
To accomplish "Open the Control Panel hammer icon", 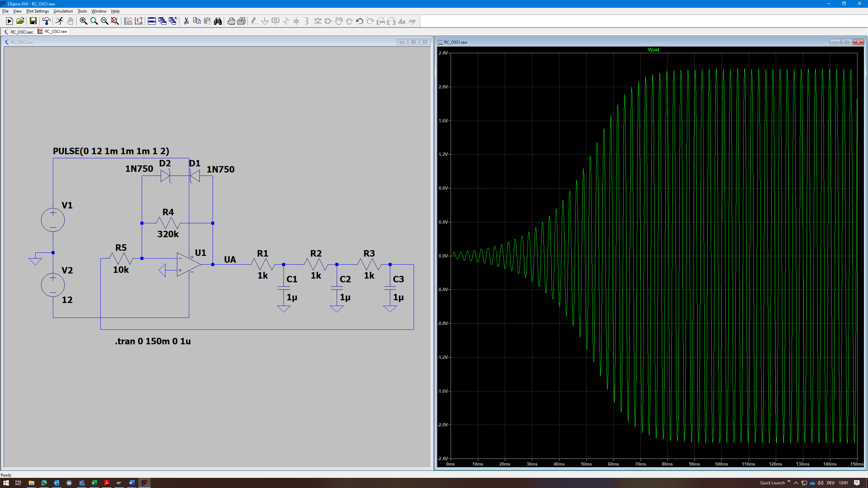I will coord(46,21).
